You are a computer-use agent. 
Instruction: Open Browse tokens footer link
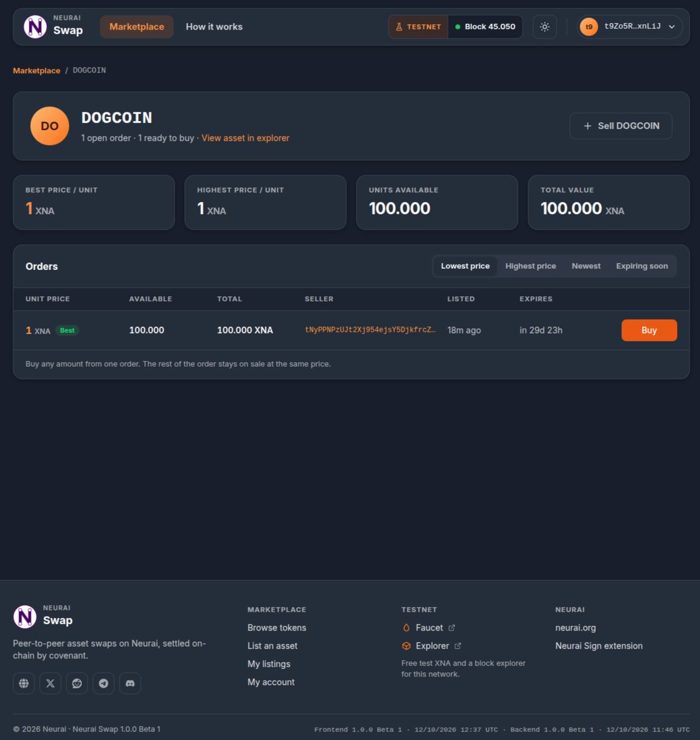pyautogui.click(x=277, y=628)
